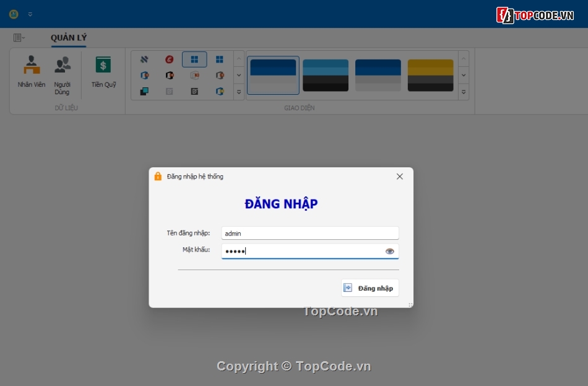This screenshot has height=386, width=588.
Task: Switch to the QUẢN LÝ ribbon tab
Action: (68, 38)
